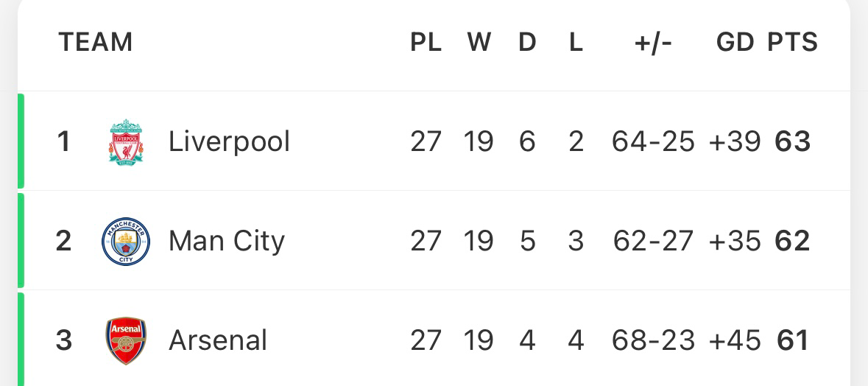Click the Liverpool club crest

[126, 141]
